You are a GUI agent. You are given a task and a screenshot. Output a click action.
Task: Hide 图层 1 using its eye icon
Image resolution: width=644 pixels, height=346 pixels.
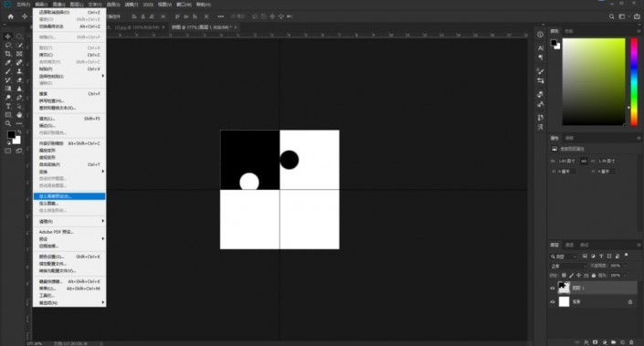(x=553, y=288)
